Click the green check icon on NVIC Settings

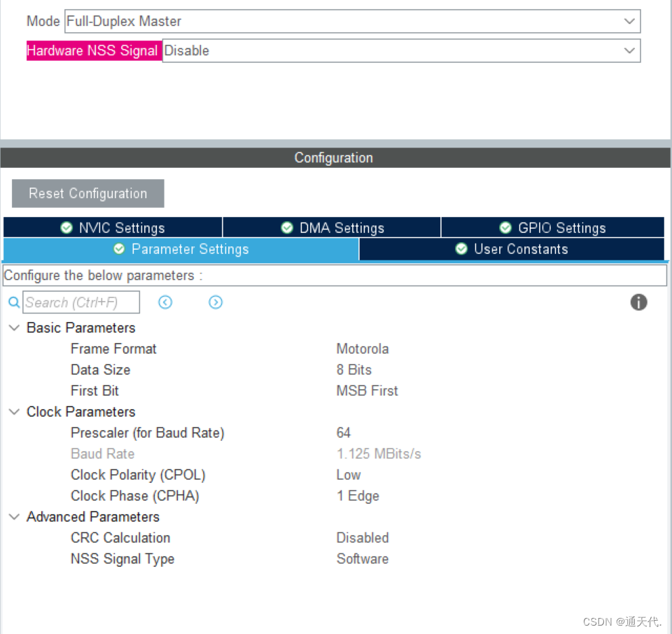(66, 227)
